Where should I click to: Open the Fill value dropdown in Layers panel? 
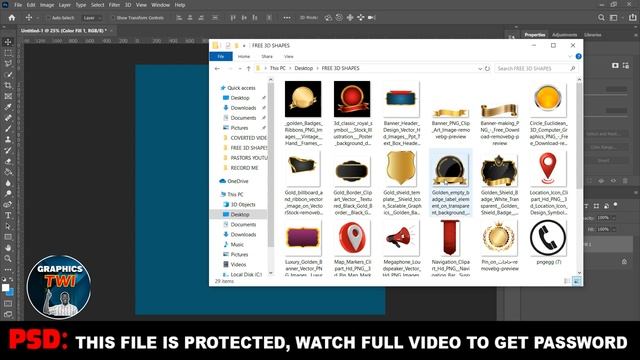613,229
